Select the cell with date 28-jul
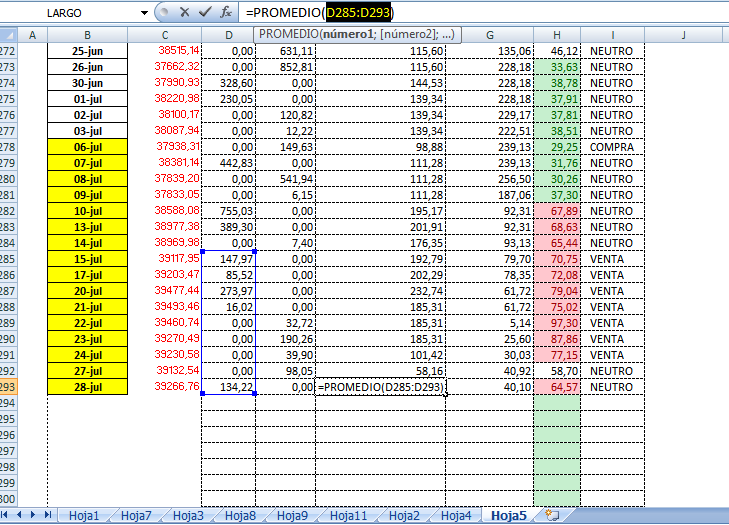This screenshot has height=525, width=729. point(88,386)
